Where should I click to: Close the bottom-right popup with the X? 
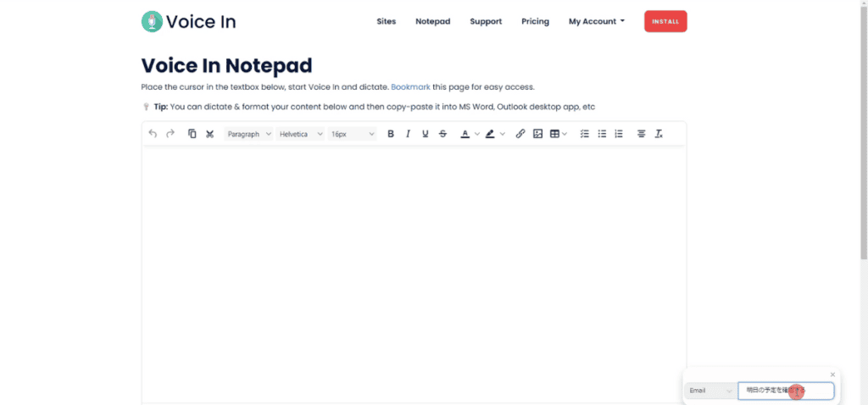(832, 374)
